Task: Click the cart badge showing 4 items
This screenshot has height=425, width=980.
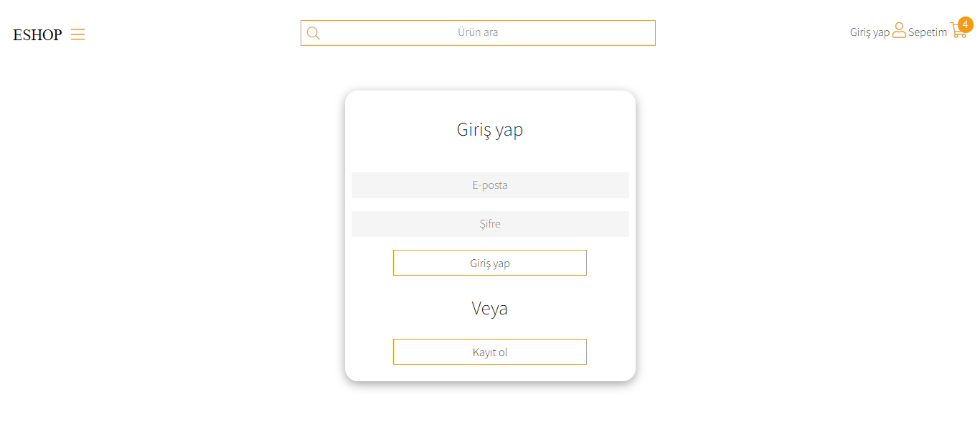Action: click(x=966, y=24)
